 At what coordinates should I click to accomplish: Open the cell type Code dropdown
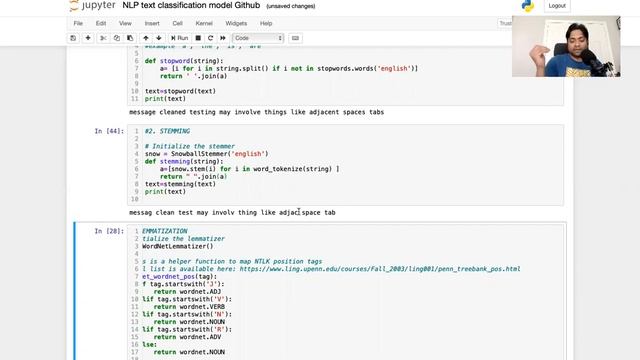258,38
